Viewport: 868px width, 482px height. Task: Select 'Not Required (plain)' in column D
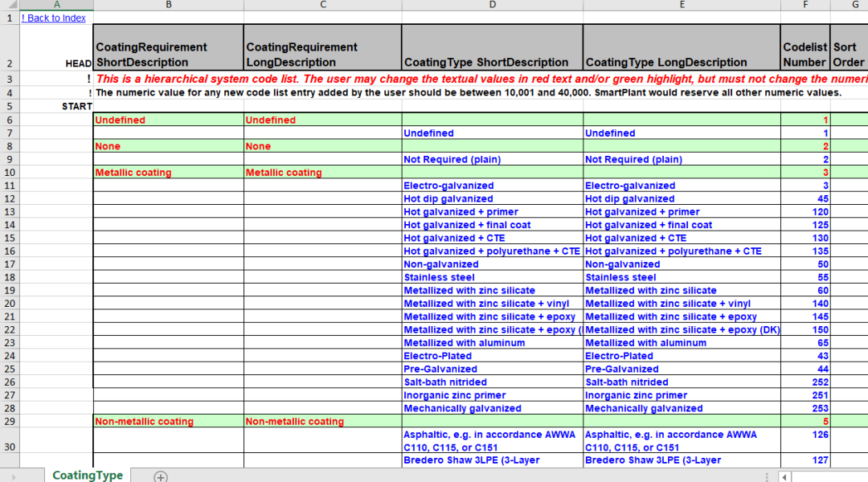point(492,159)
